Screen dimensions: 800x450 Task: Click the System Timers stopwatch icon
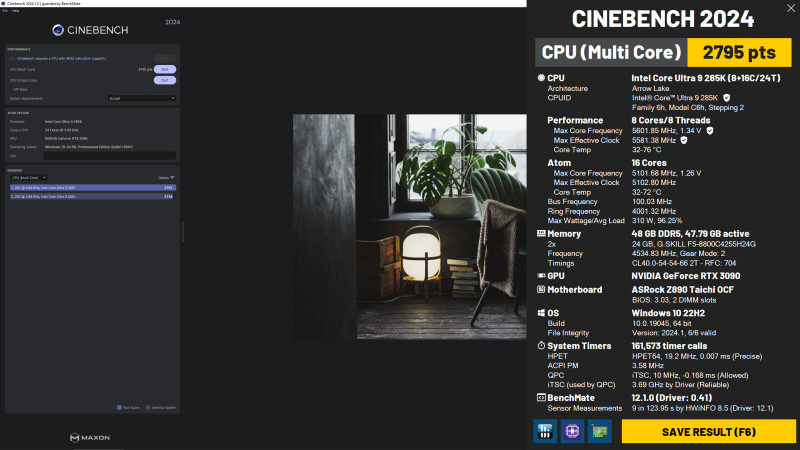(x=541, y=346)
